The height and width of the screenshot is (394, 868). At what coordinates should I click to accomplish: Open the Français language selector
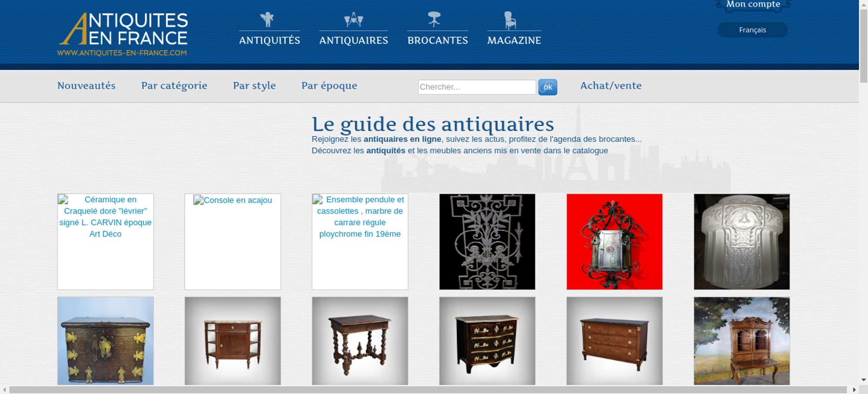[752, 30]
